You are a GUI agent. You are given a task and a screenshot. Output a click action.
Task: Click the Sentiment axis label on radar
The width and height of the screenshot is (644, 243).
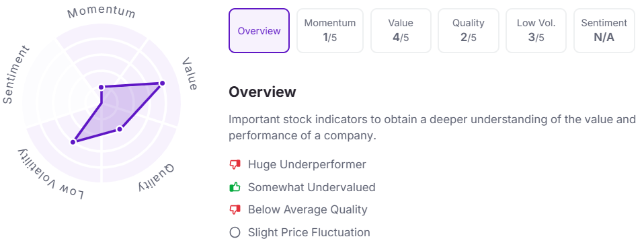point(16,75)
